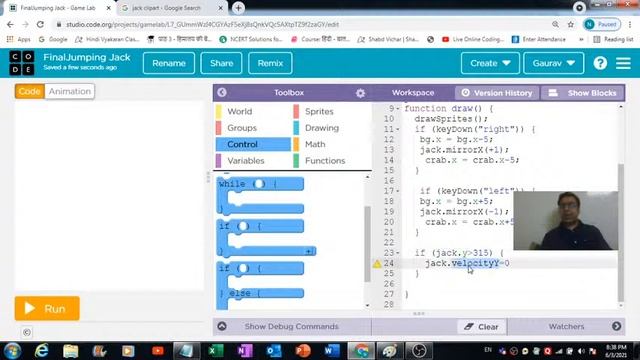Viewport: 640px width, 360px height.
Task: Open PowerPoint from the taskbar
Action: (x=302, y=351)
